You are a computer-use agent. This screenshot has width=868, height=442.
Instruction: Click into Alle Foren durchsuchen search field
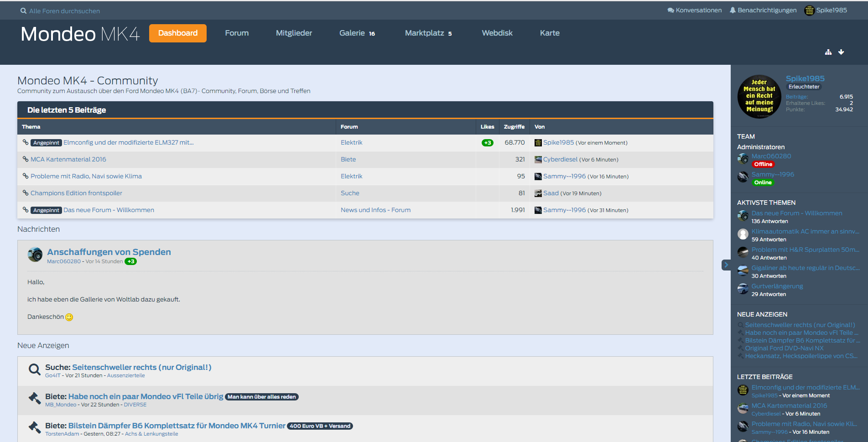pyautogui.click(x=64, y=11)
